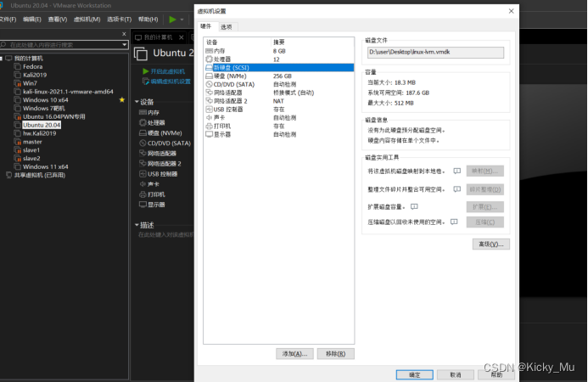This screenshot has height=382, width=588.
Task: Select the 网络适配器 bridged adapter row
Action: (x=278, y=93)
